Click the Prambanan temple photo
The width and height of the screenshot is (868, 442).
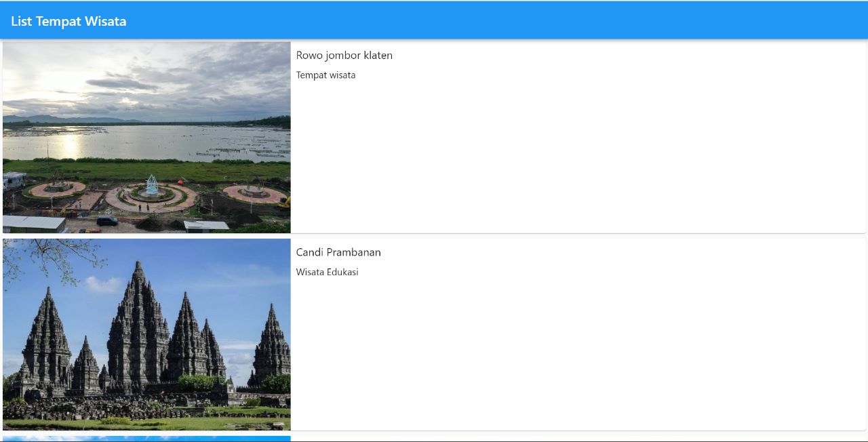point(146,334)
